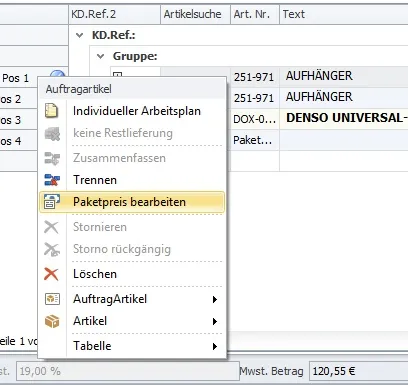Viewport: 408px width, 385px height.
Task: Click the first 251-971 article number cell
Action: (x=255, y=77)
